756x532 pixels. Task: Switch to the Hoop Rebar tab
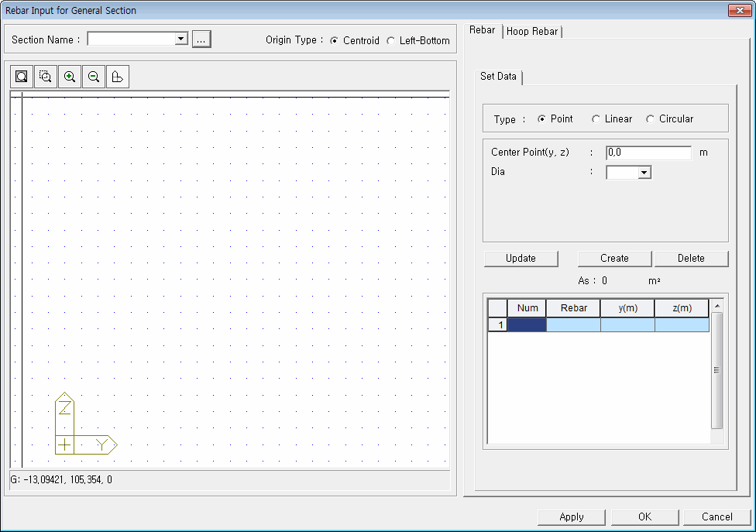pos(533,31)
